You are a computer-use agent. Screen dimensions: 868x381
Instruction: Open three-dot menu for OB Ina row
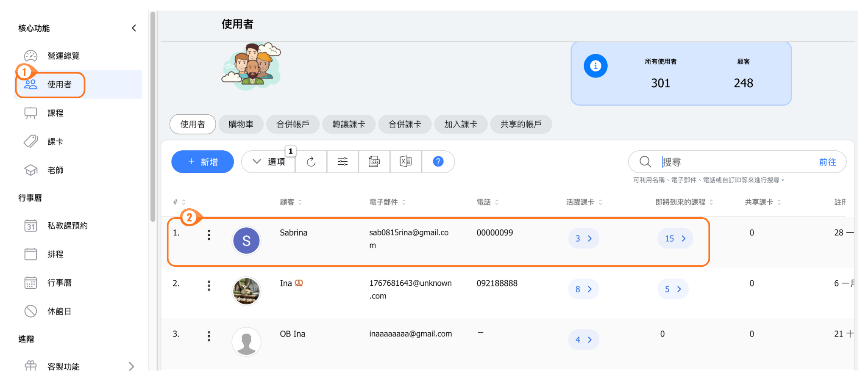pyautogui.click(x=209, y=337)
